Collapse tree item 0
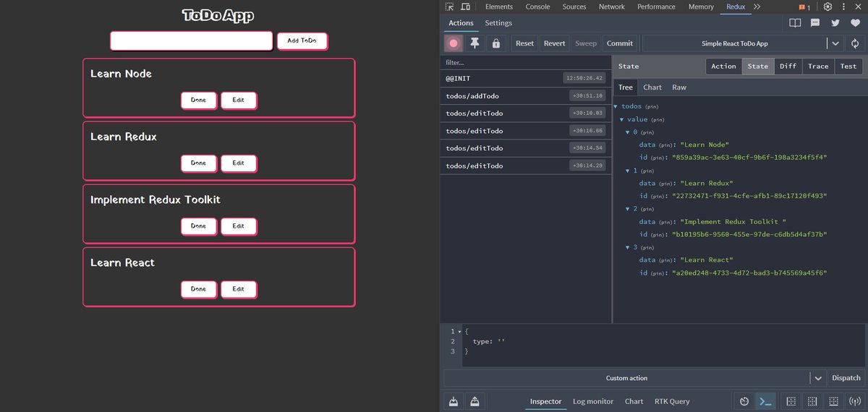Image resolution: width=868 pixels, height=412 pixels. pyautogui.click(x=627, y=132)
